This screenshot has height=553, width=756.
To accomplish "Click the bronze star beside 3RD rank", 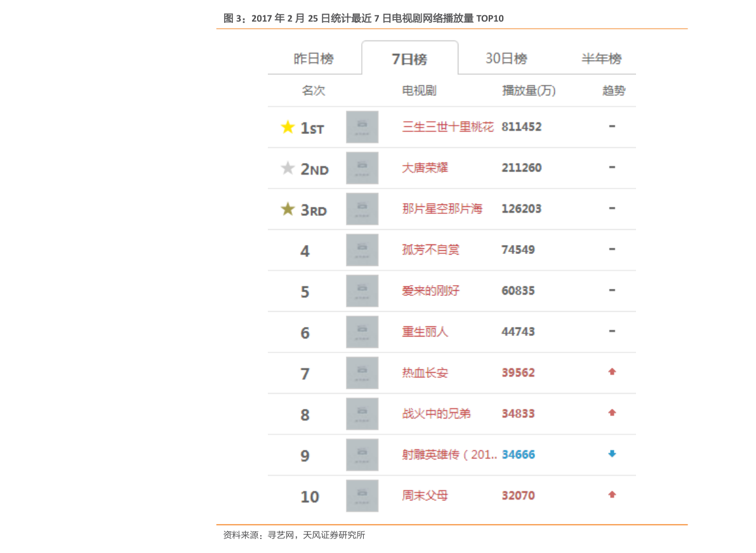I will tap(288, 209).
